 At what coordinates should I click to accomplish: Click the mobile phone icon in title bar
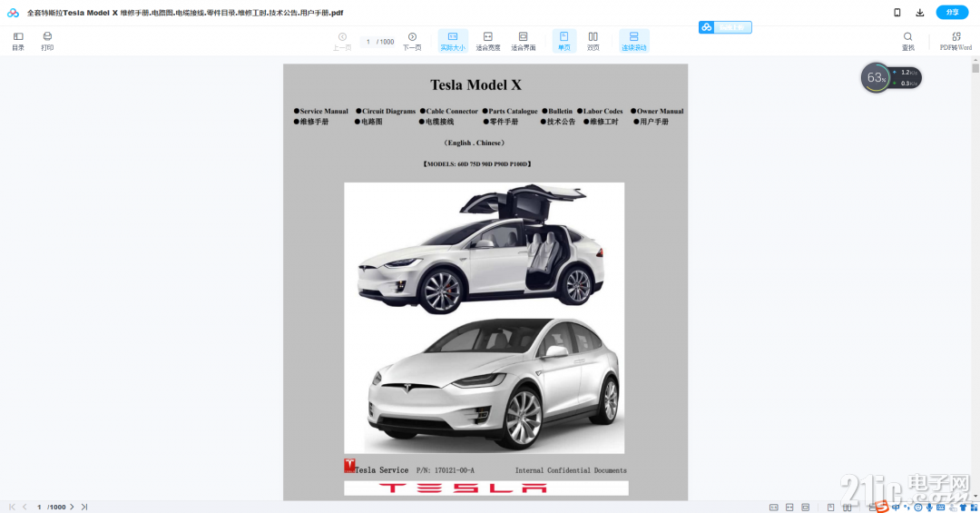[x=897, y=12]
